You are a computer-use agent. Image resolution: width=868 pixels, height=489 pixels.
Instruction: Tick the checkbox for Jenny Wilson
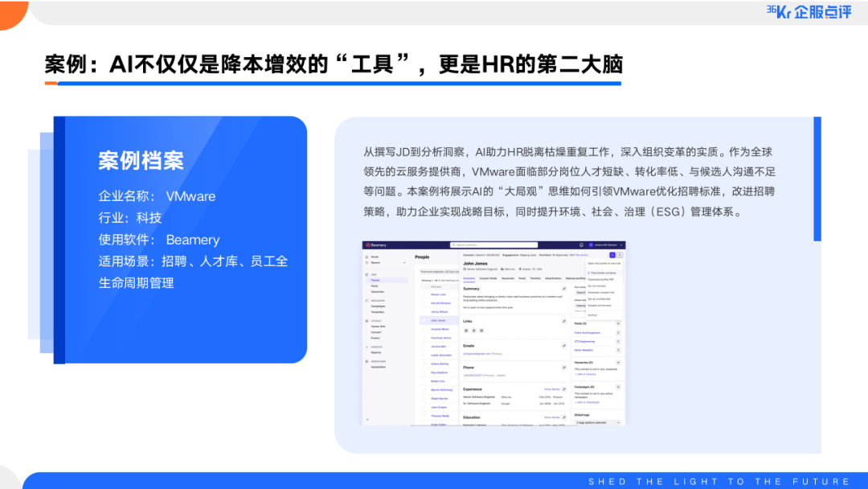424,312
